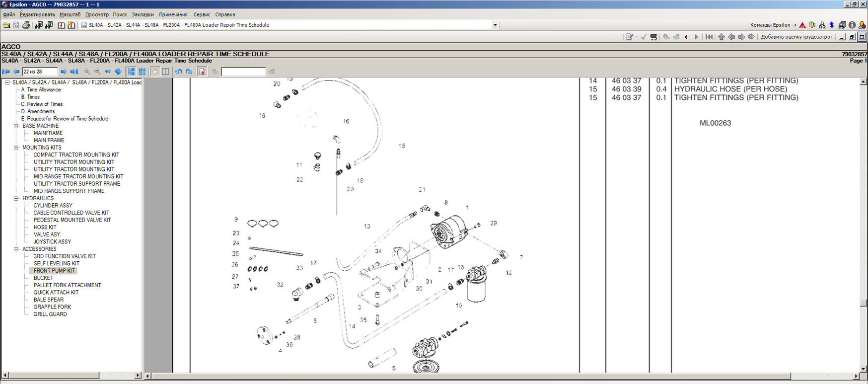Select BUCKET in the tree
868x384 pixels.
point(43,278)
